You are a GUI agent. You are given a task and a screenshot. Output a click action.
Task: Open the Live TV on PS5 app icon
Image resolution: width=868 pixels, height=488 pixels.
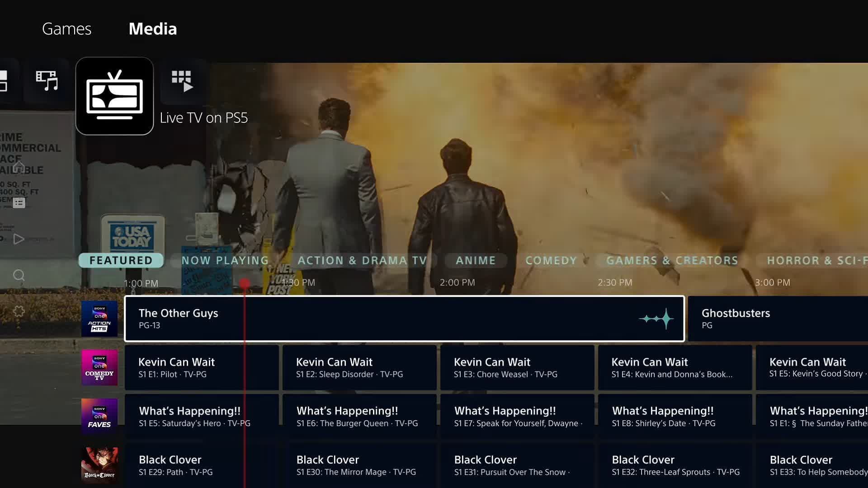114,96
